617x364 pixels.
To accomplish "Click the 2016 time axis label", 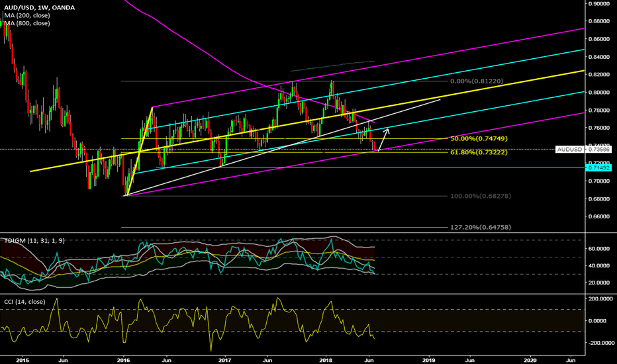I will 124,360.
